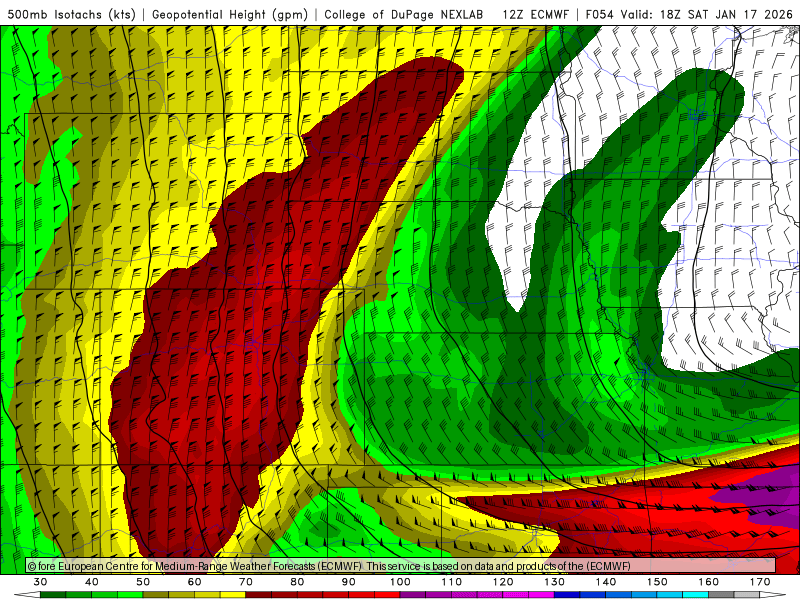Click the '160' label on the color scale

709,582
